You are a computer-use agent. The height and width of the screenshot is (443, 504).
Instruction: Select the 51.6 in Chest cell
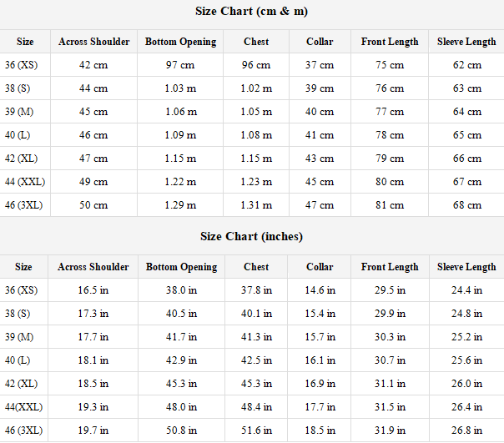click(x=256, y=430)
